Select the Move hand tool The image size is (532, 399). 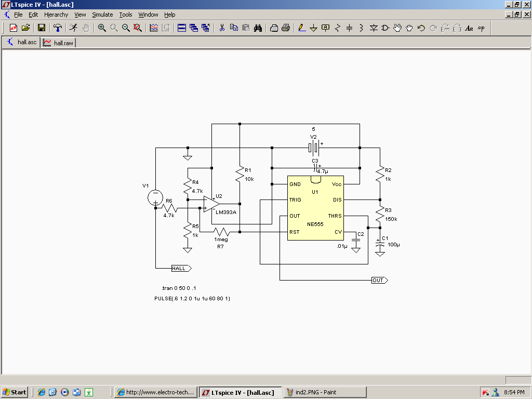point(397,28)
